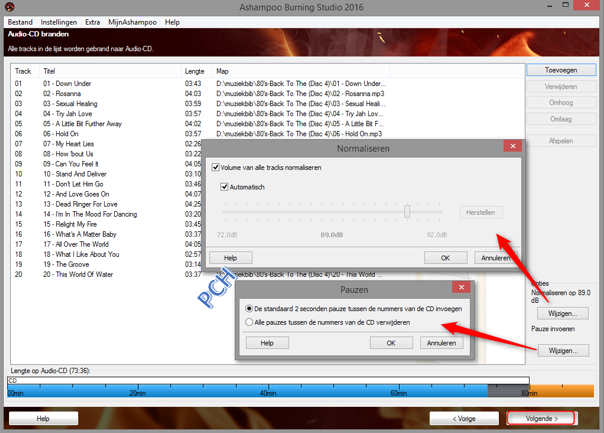Viewport: 604px width, 433px height.
Task: Select track '07 - My Heart Lies'
Action: point(69,144)
